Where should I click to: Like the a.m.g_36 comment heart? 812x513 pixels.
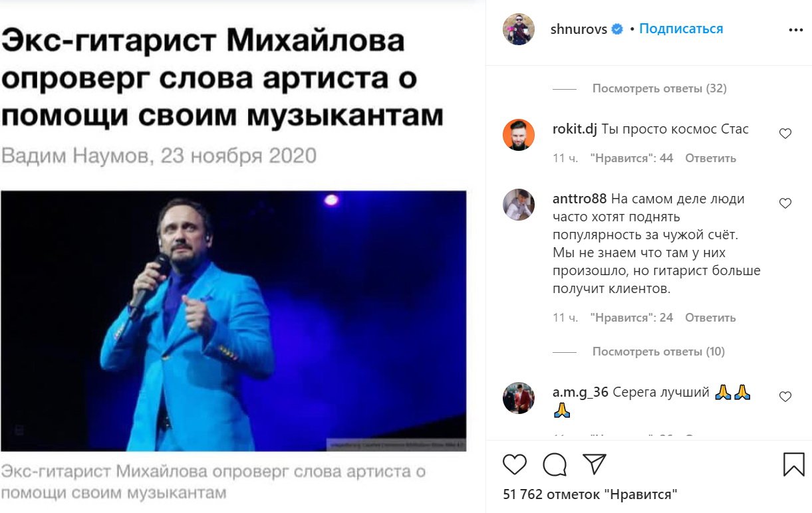pos(785,397)
